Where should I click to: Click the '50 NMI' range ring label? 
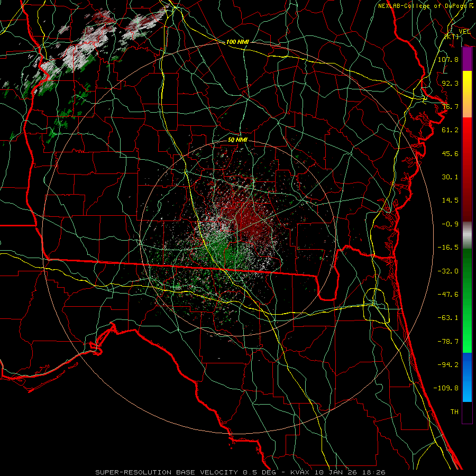point(237,140)
